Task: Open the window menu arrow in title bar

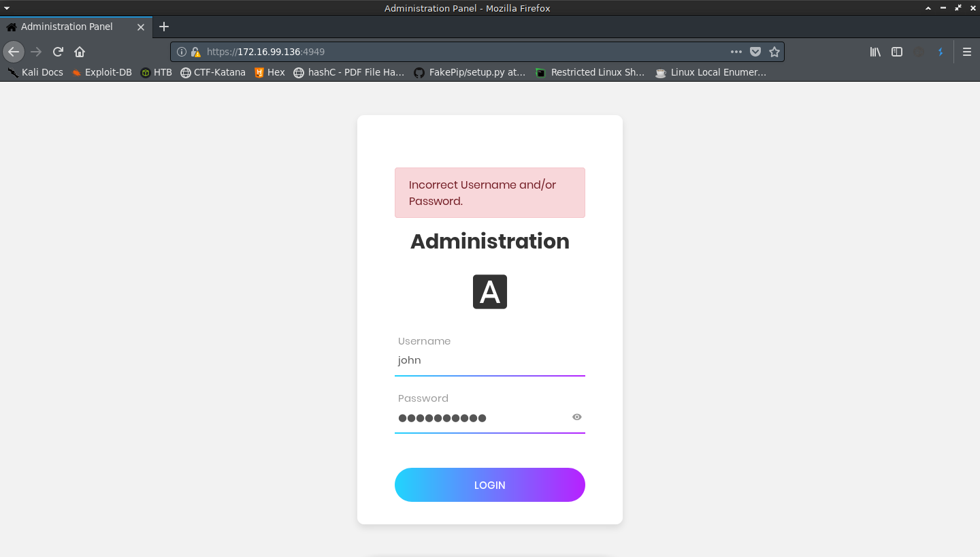Action: tap(6, 8)
